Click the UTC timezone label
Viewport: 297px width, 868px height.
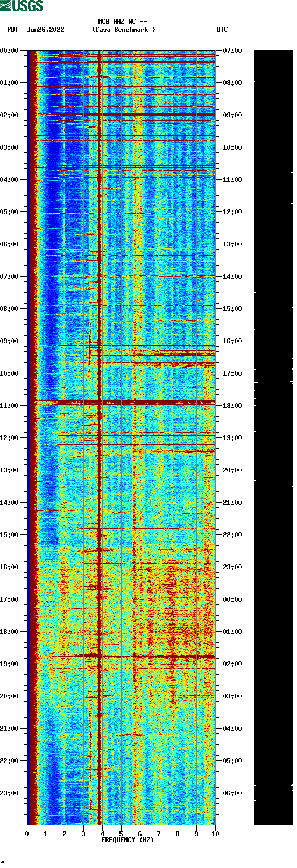click(x=222, y=30)
